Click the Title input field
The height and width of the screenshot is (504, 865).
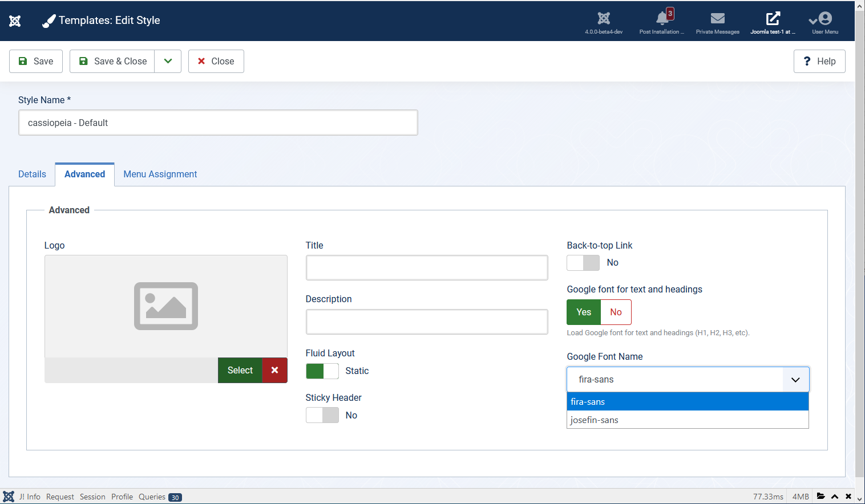pyautogui.click(x=427, y=267)
